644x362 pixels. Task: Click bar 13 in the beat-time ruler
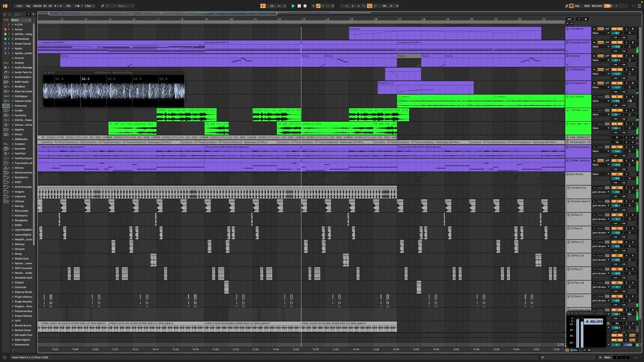[303, 19]
